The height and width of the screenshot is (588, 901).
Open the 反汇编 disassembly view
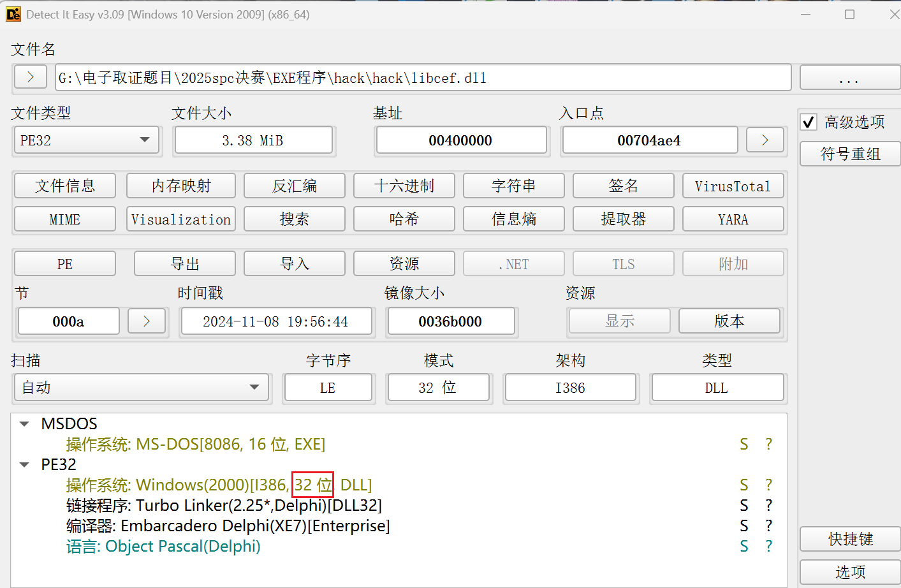294,186
